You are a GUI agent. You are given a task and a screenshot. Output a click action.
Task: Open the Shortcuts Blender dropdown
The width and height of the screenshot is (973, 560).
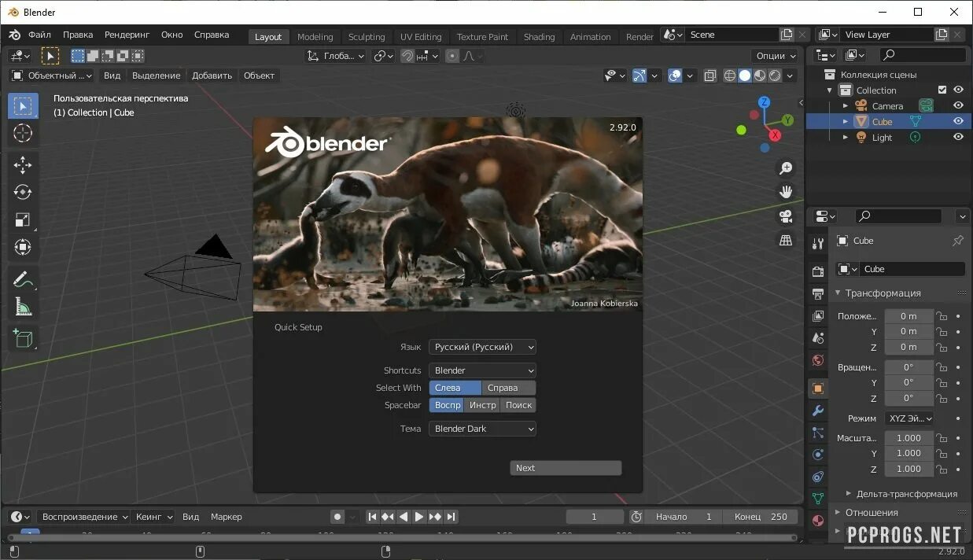tap(483, 370)
